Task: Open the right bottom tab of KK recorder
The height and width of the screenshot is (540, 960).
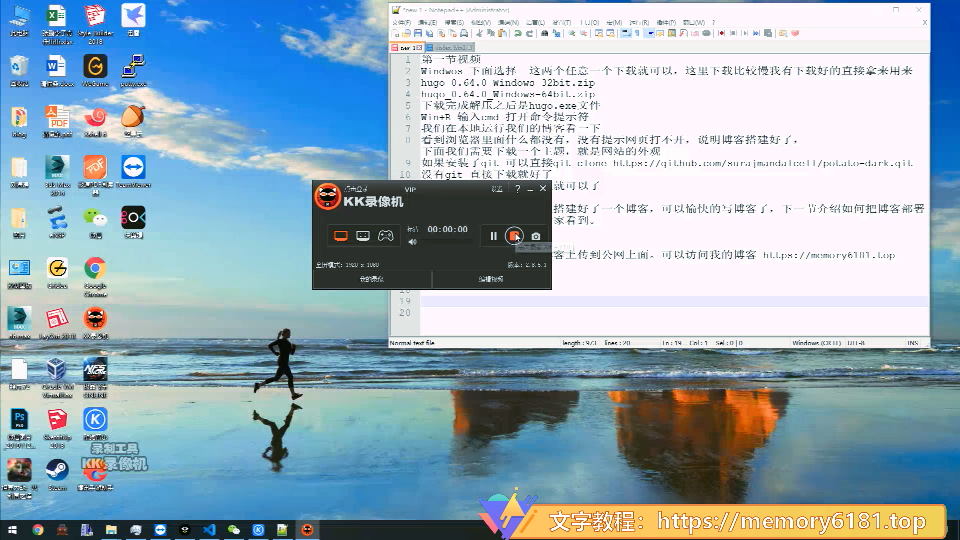Action: pos(491,279)
